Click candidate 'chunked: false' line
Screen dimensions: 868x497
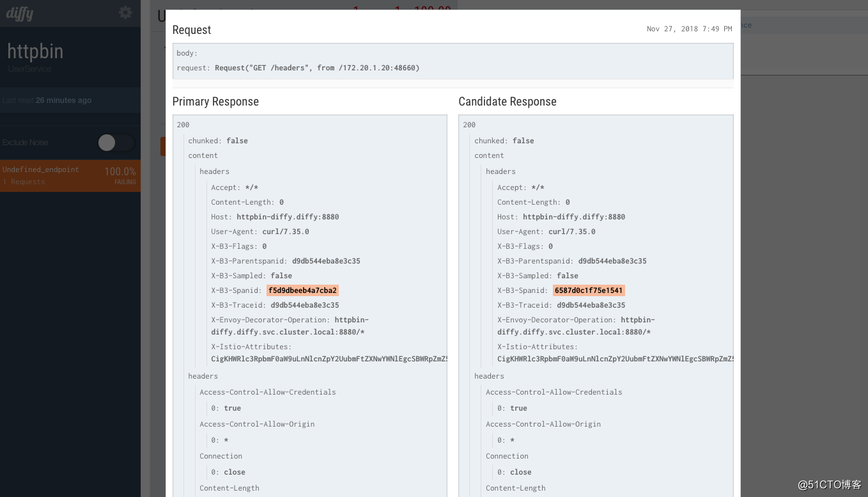click(504, 141)
